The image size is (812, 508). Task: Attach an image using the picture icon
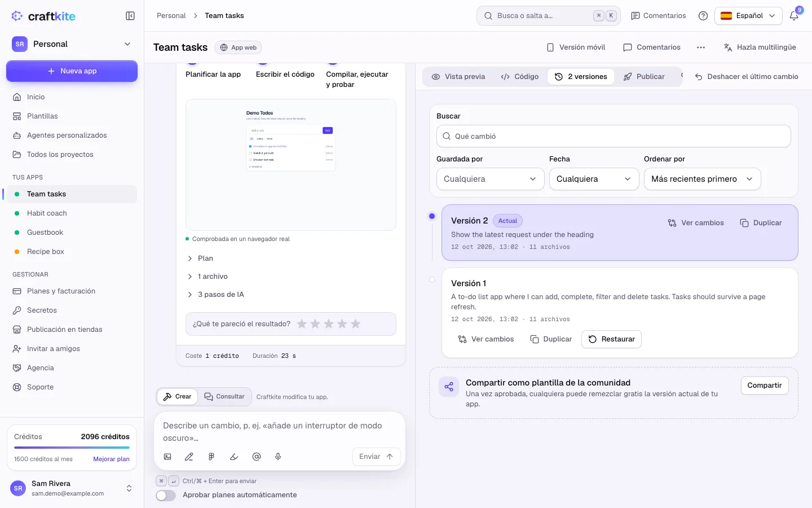(x=167, y=457)
